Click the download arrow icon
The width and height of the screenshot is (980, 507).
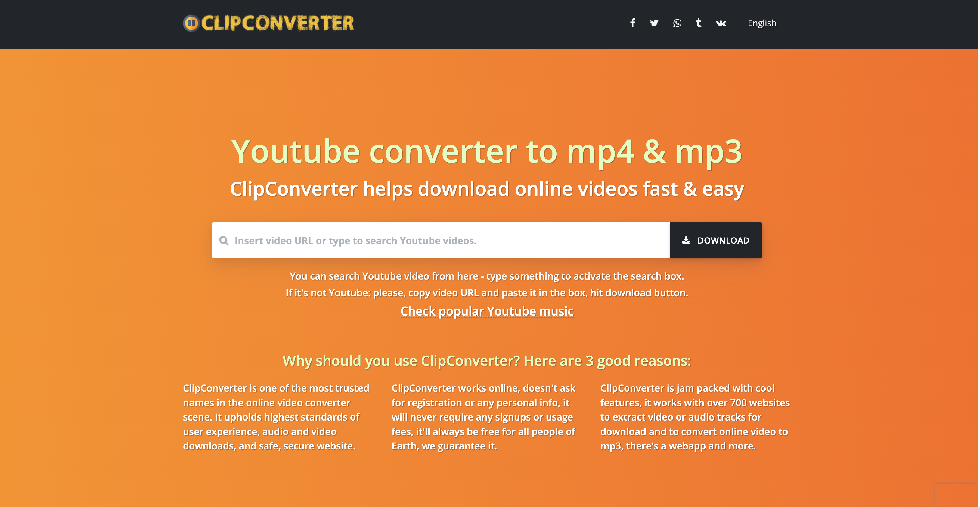click(687, 240)
